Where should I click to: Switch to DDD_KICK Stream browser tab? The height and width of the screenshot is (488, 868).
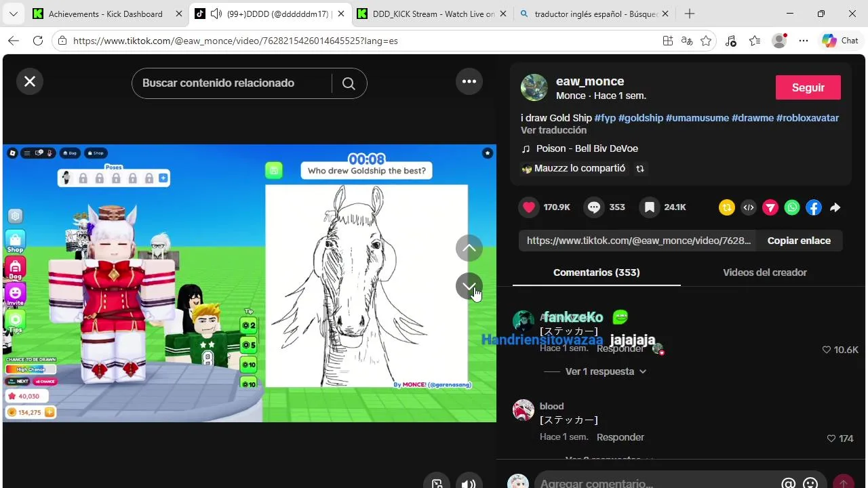coord(433,14)
